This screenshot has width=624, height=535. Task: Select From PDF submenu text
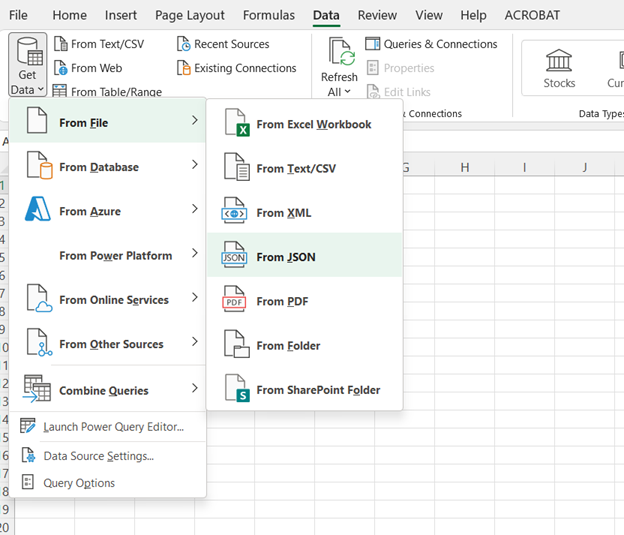282,301
